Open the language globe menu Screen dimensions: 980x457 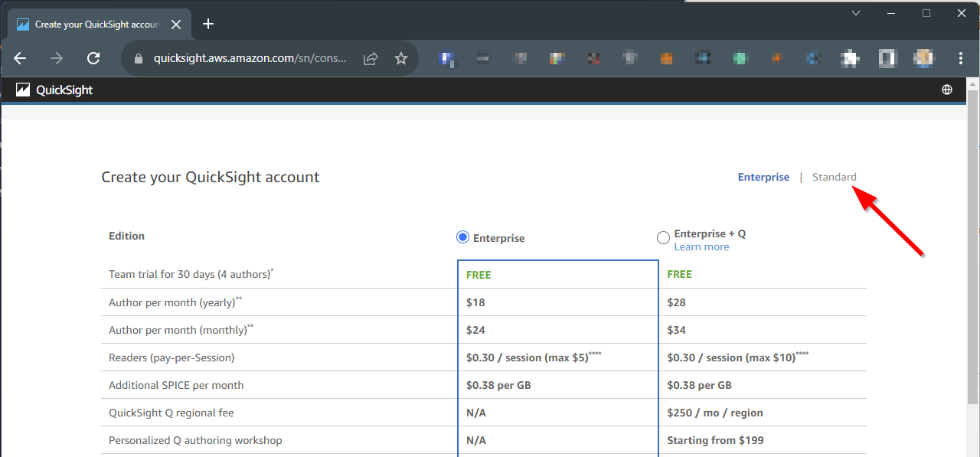click(x=947, y=90)
